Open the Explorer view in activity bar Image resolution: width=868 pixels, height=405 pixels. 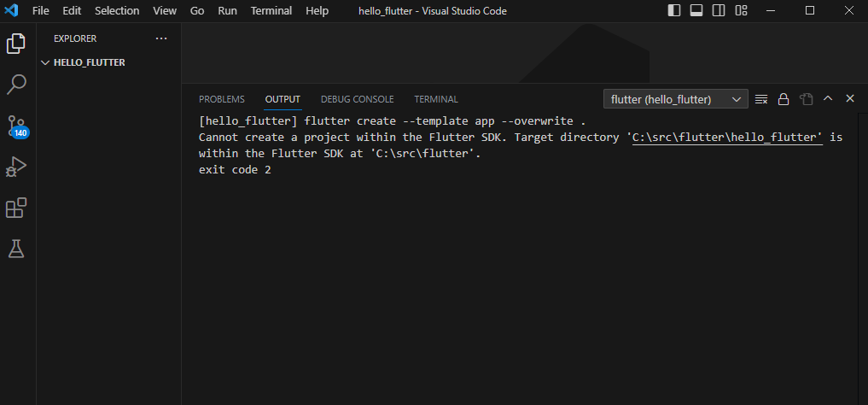(16, 44)
